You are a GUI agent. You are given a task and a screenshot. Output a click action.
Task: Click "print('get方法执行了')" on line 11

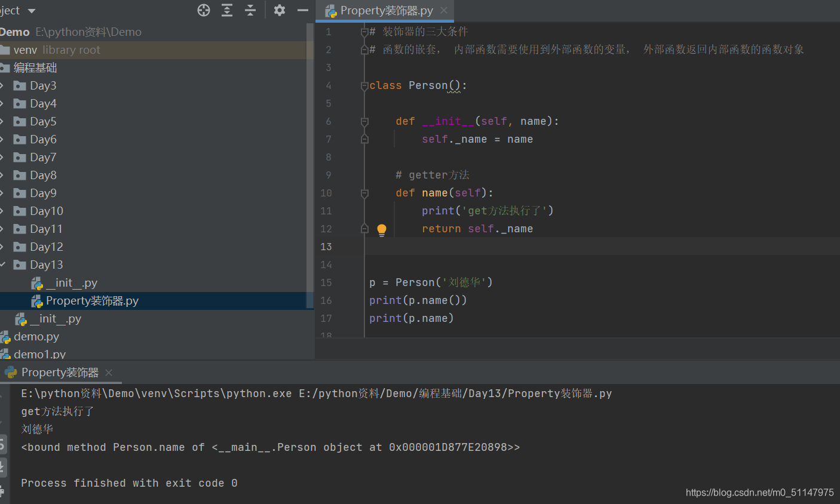pyautogui.click(x=488, y=211)
